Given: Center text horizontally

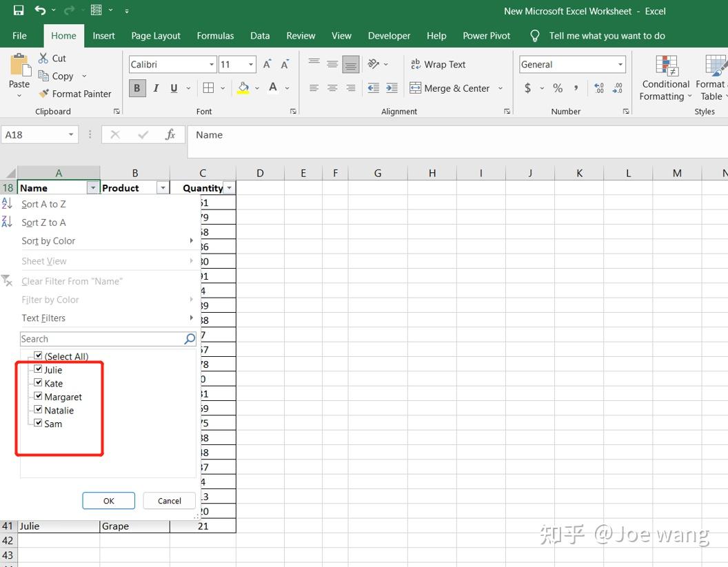Looking at the screenshot, I should pos(332,88).
